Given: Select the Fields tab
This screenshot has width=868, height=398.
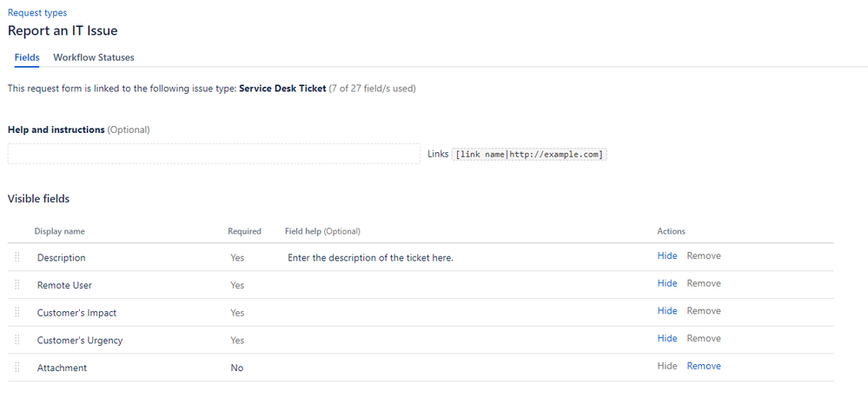Looking at the screenshot, I should (27, 57).
